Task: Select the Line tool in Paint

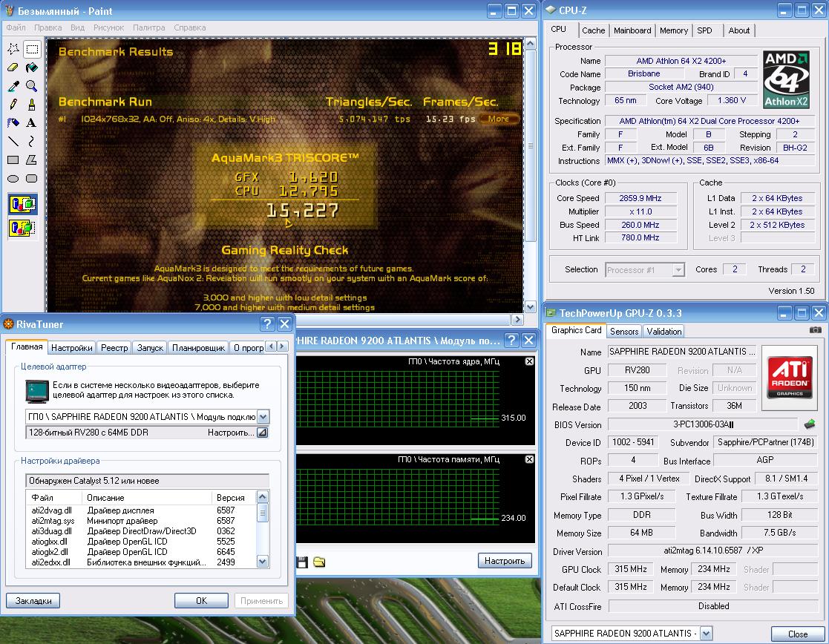Action: point(13,141)
